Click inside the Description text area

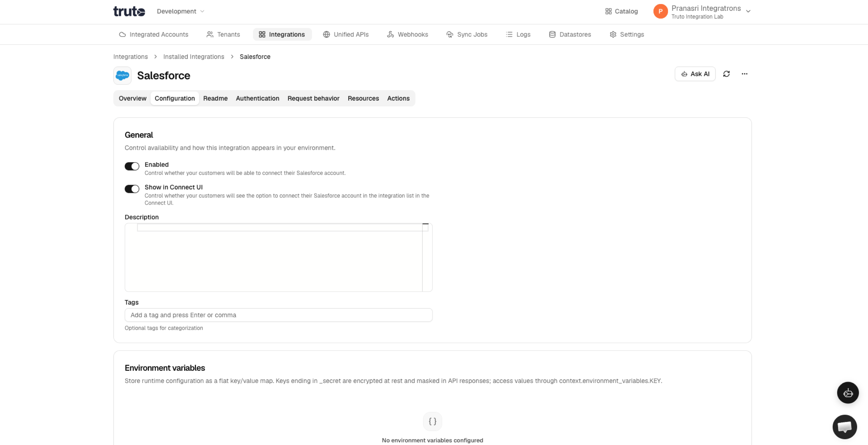click(278, 257)
